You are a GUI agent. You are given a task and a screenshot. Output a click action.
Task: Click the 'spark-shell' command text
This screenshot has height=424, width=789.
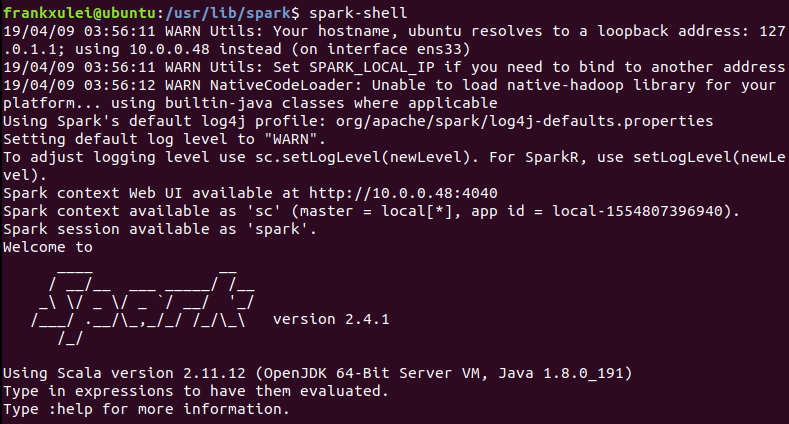coord(358,13)
